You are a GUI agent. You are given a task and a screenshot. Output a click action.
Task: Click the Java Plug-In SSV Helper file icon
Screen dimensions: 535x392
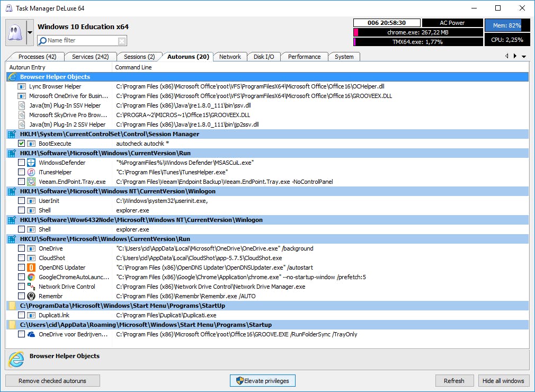pyautogui.click(x=22, y=105)
